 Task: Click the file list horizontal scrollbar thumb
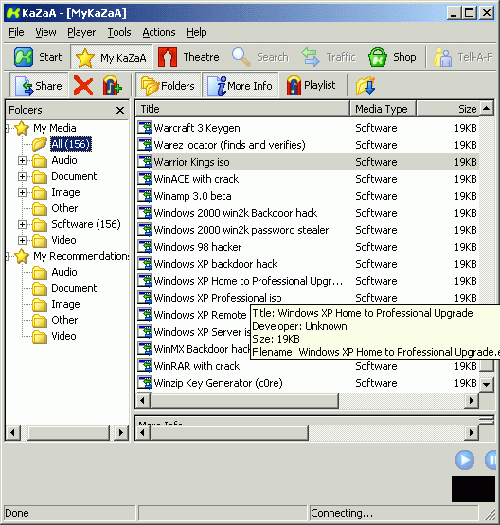coord(244,400)
